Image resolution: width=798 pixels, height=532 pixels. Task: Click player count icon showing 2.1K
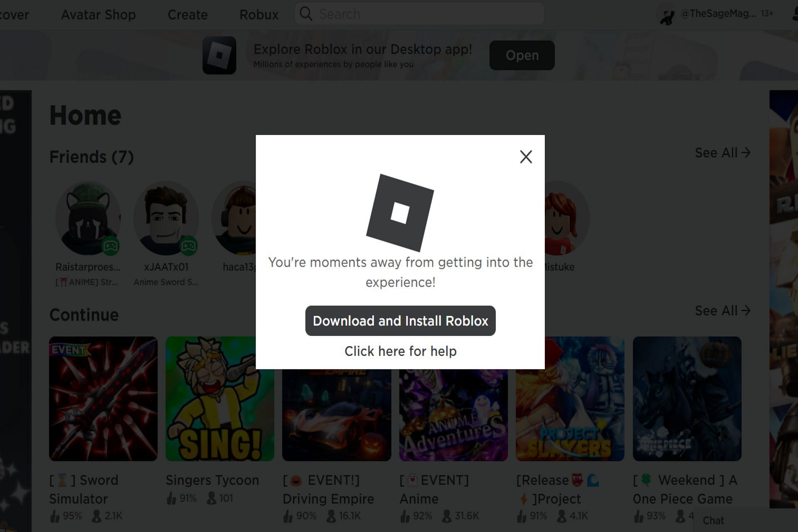pyautogui.click(x=96, y=516)
